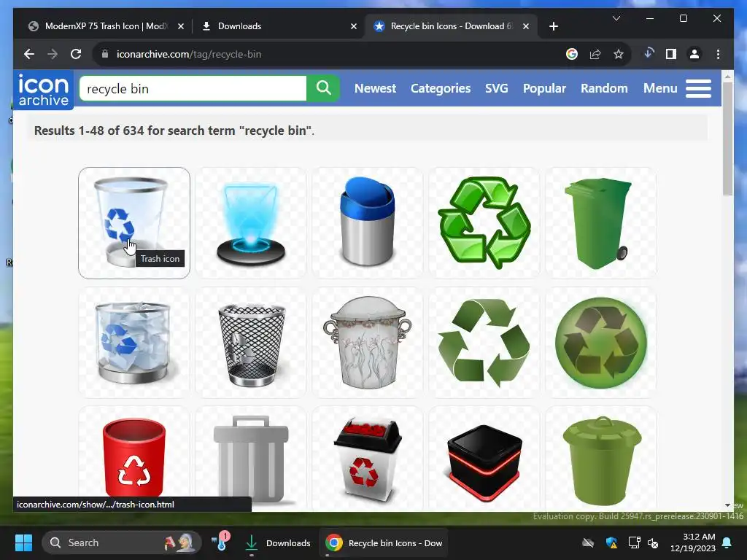Open the Chrome downloads toolbar icon
The height and width of the screenshot is (560, 747).
point(649,53)
